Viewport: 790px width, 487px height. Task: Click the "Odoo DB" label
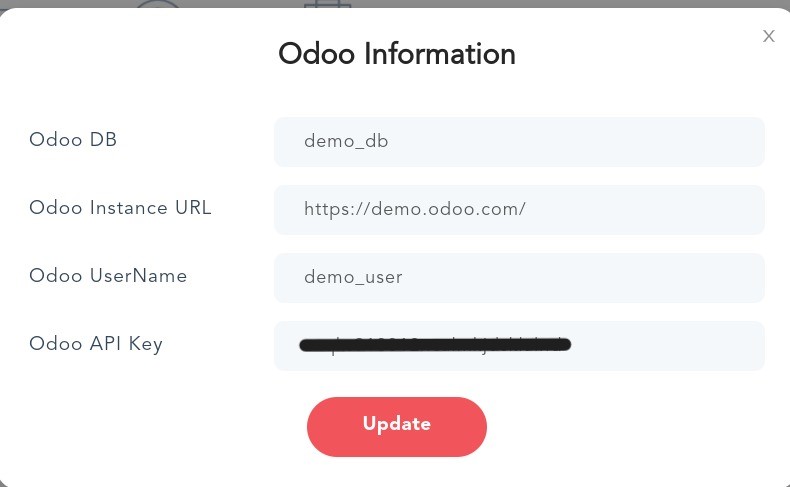pos(73,140)
